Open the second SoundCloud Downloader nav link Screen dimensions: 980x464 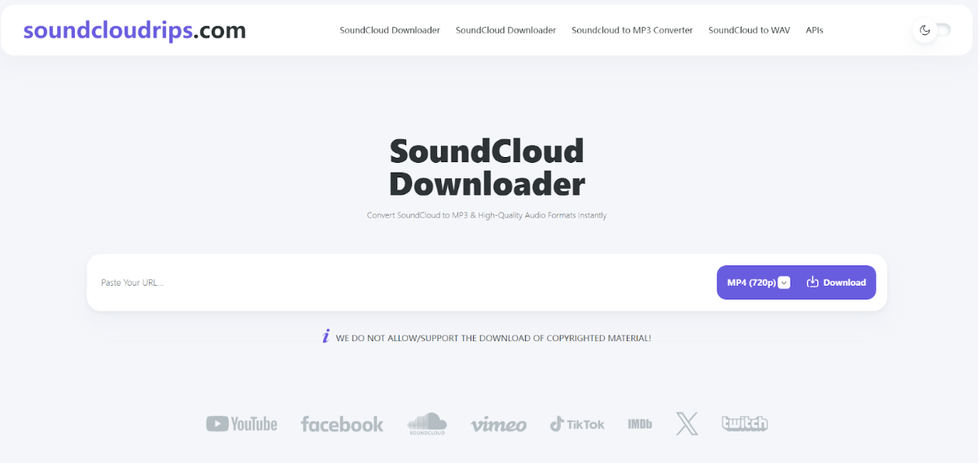(x=505, y=30)
